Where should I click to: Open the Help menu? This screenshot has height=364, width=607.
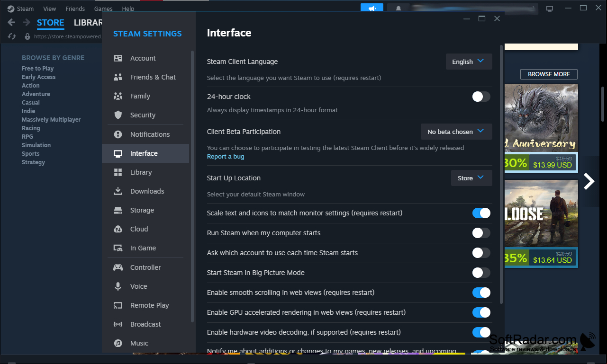coord(128,9)
